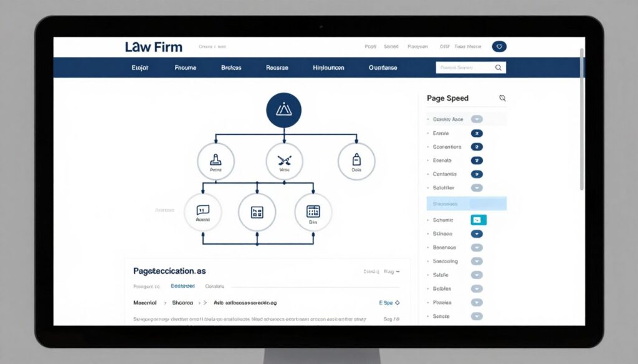This screenshot has height=364, width=638.
Task: Expand the gray pill on the Pbssiss row
Action: 477,302
